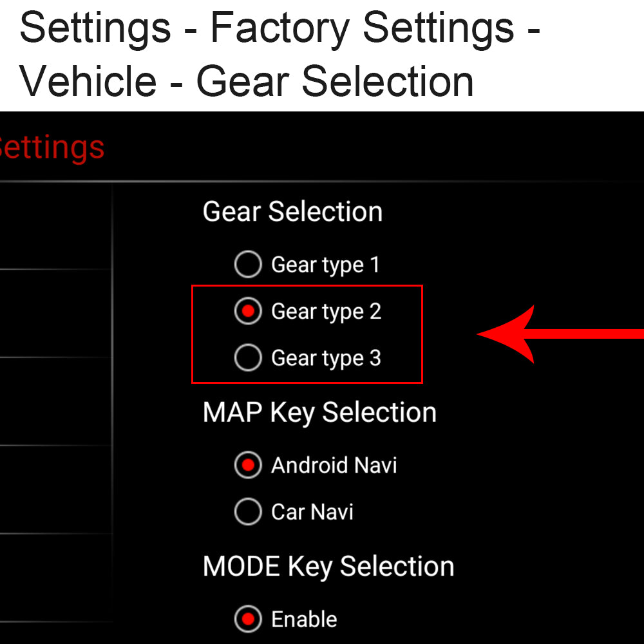Click the "Enable" option text

click(304, 620)
